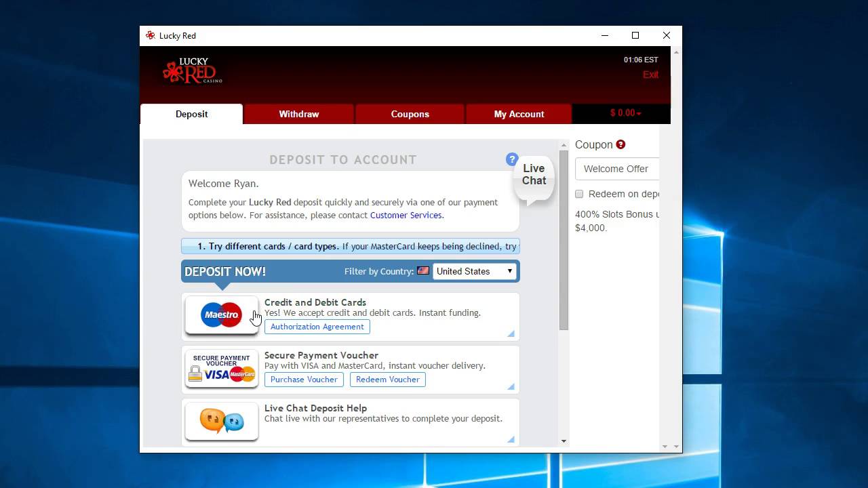Click the red Exit link

click(650, 75)
